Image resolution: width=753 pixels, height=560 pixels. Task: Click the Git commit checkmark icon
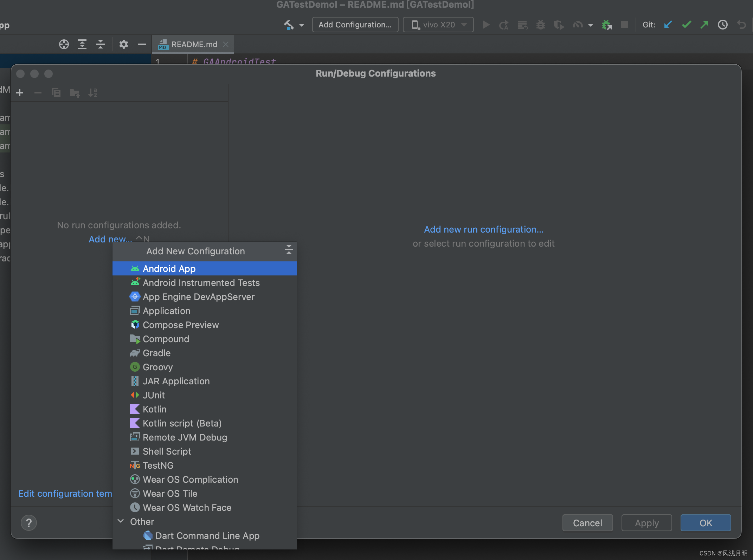pos(686,25)
